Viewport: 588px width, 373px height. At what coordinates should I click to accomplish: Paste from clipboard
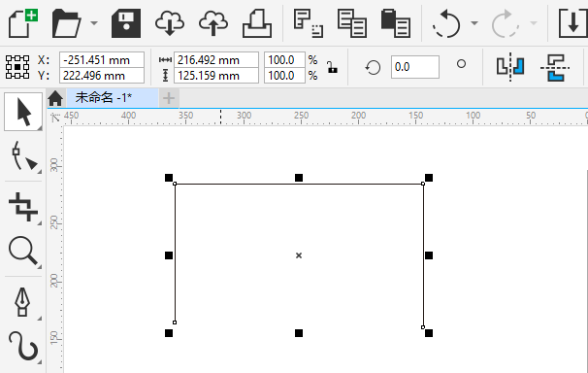tap(396, 23)
